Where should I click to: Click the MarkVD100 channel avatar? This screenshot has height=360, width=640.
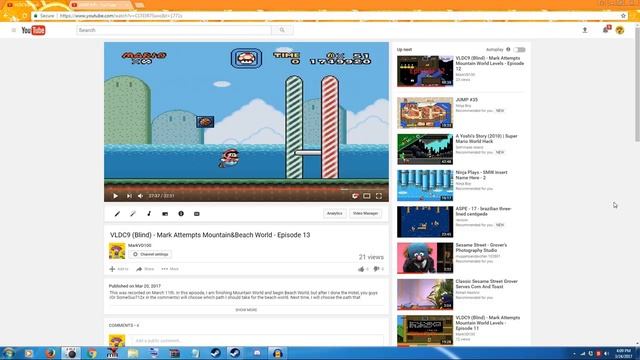117,251
